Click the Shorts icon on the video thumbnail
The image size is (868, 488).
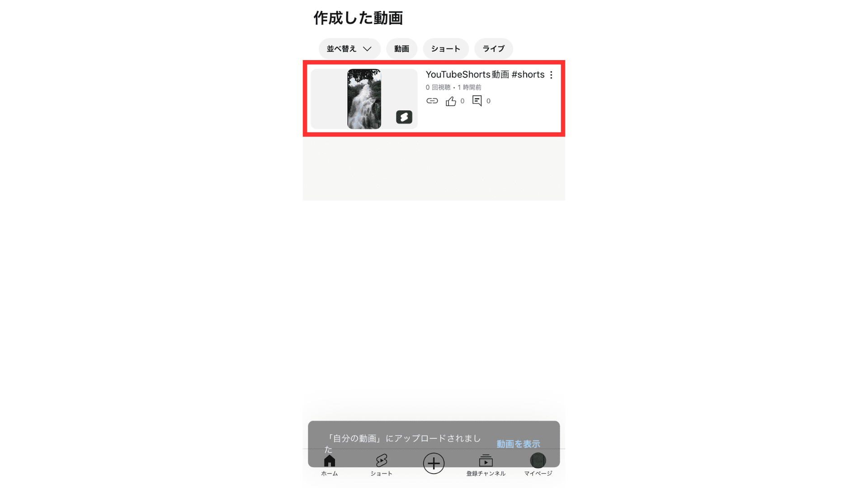click(x=404, y=117)
